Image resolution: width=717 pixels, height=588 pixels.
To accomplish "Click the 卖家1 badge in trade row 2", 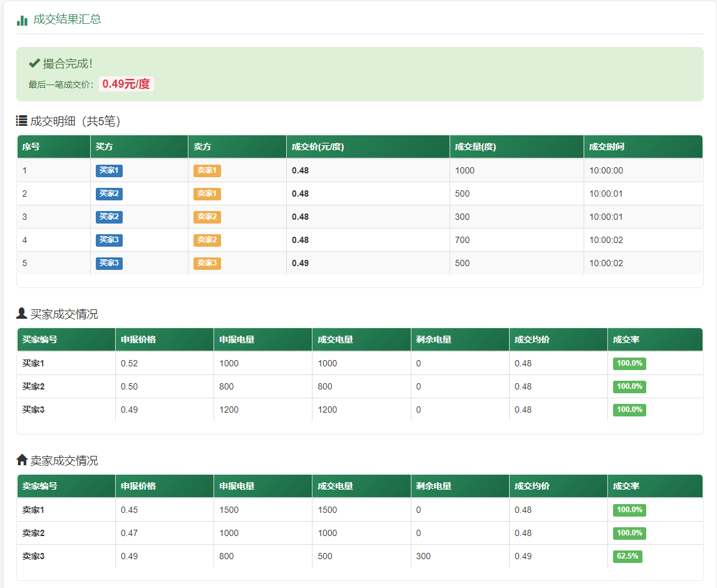I will (207, 193).
